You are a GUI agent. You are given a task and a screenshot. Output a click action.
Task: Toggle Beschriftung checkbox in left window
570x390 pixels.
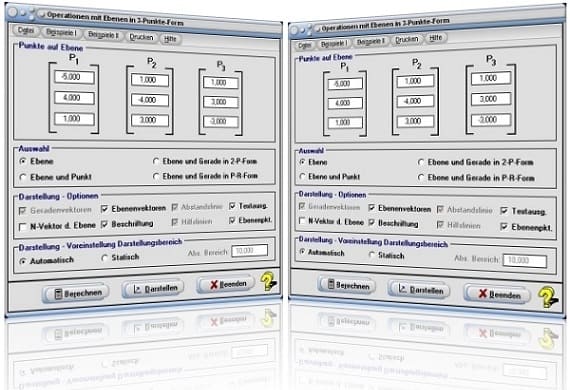click(x=128, y=224)
